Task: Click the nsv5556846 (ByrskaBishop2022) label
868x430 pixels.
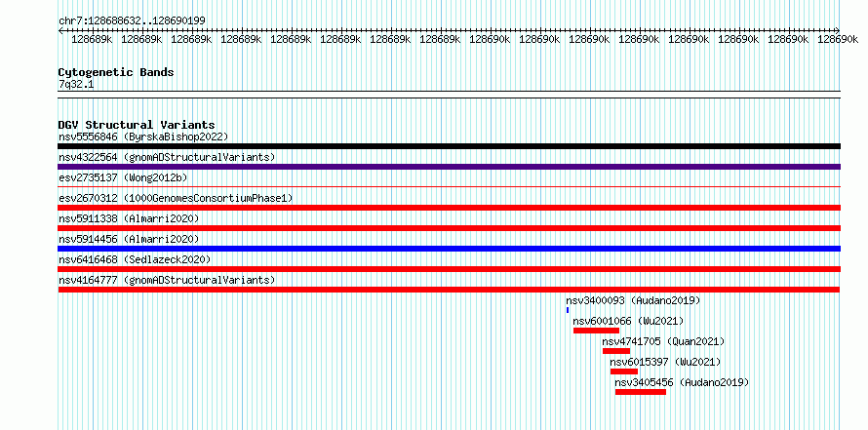Action: 143,137
